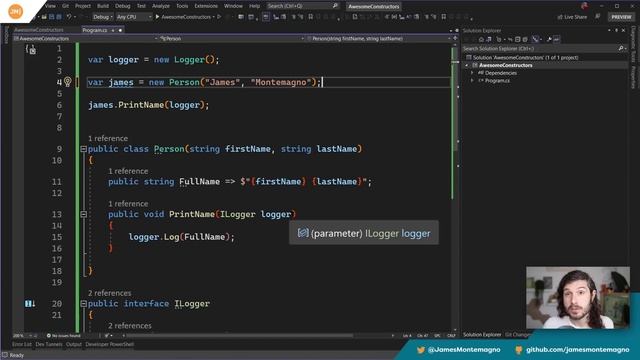Open the Debug configuration dropdown
This screenshot has width=640, height=360.
102,17
